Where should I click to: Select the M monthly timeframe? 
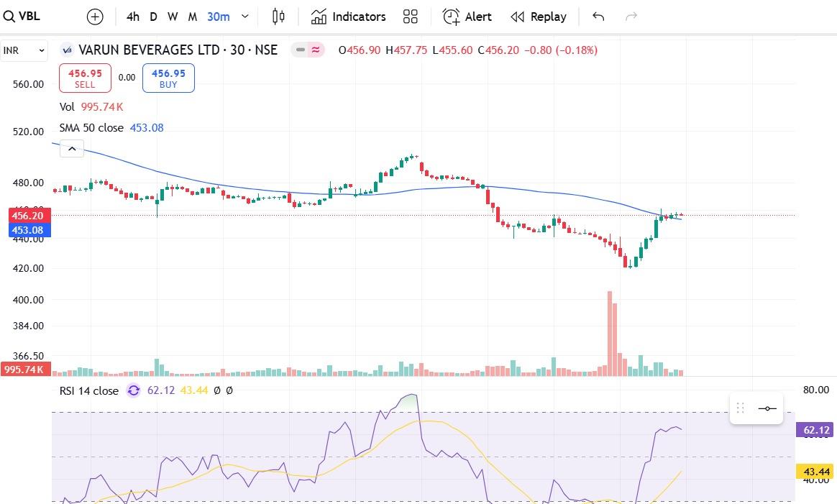(193, 17)
